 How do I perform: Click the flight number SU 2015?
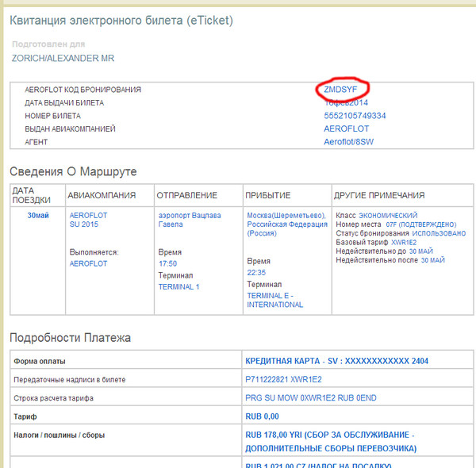(x=84, y=224)
